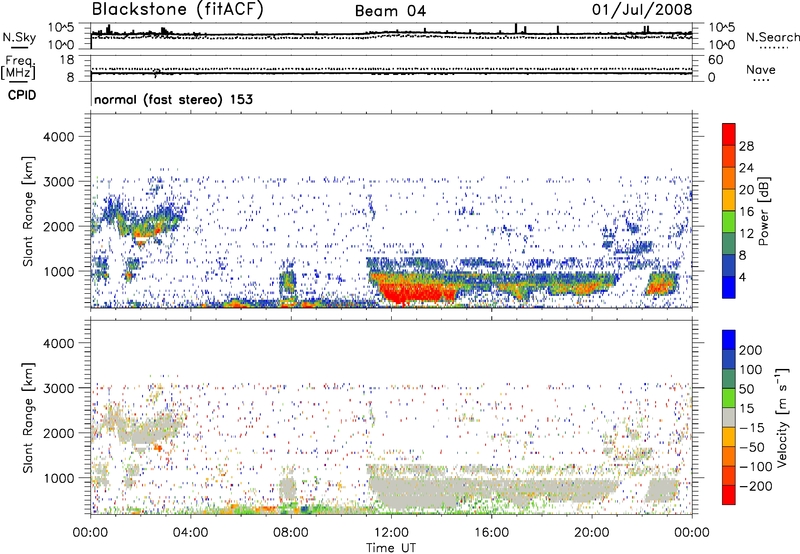Image resolution: width=800 pixels, height=554 pixels.
Task: Click the date 01/Jul/2008
Action: 642,10
